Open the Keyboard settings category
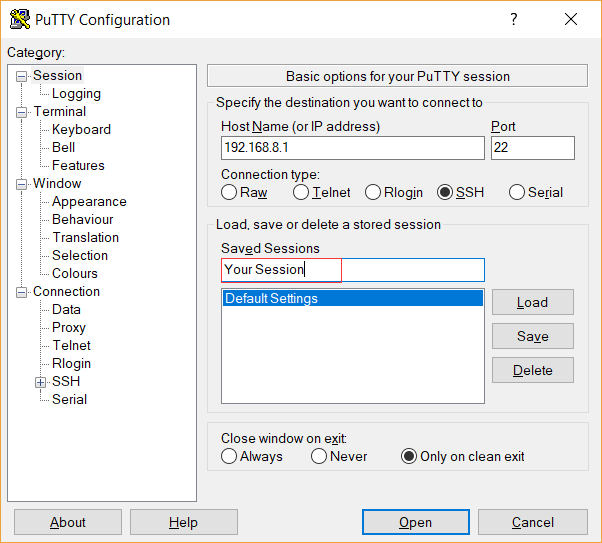Viewport: 602px width, 543px height. (81, 130)
